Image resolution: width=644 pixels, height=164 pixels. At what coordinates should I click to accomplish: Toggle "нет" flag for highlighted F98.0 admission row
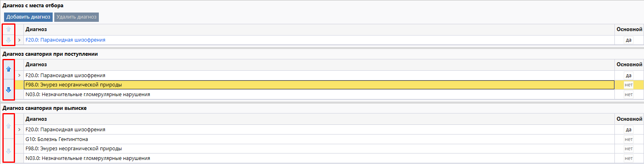click(x=628, y=85)
